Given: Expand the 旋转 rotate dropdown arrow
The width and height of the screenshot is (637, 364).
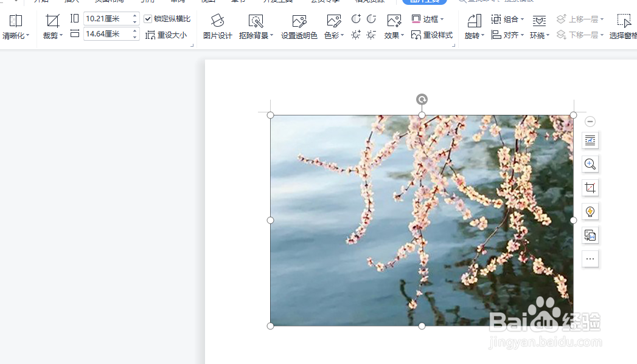Looking at the screenshot, I should click(x=482, y=36).
